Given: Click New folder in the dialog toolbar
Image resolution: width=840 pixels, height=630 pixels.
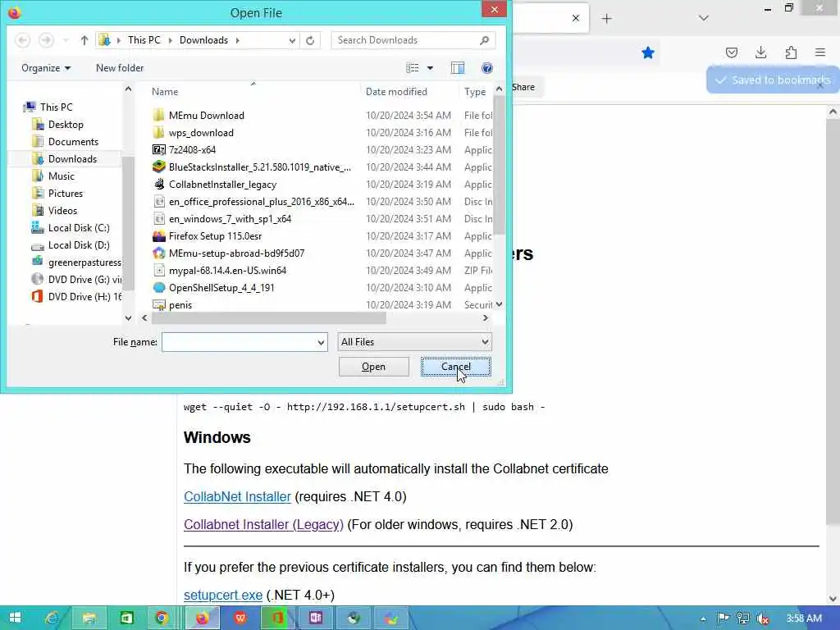Looking at the screenshot, I should [x=120, y=68].
